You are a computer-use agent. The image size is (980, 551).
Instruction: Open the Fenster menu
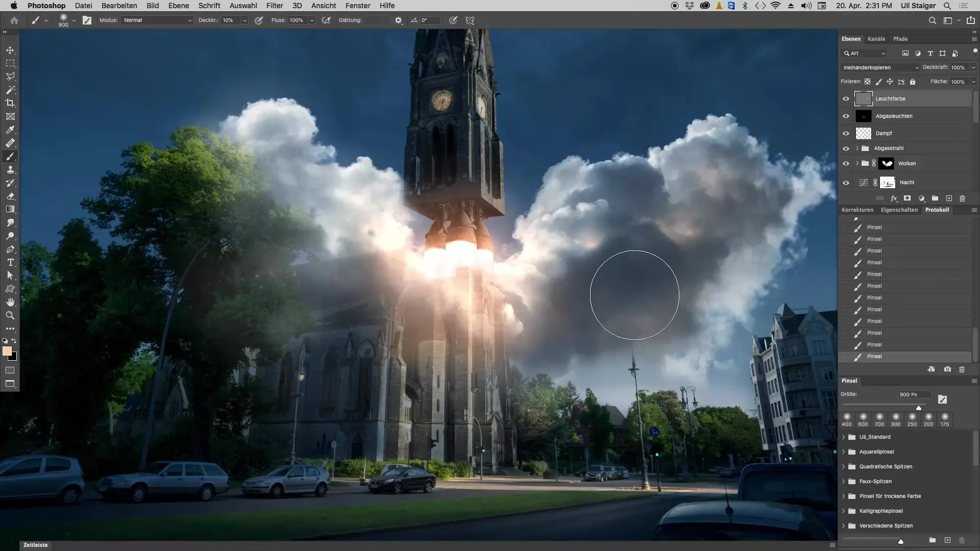[358, 6]
